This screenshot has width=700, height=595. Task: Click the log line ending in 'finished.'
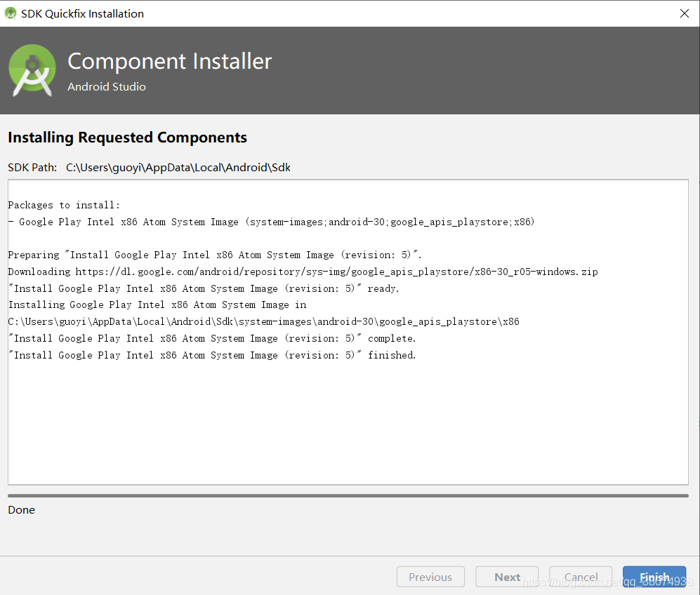point(212,355)
